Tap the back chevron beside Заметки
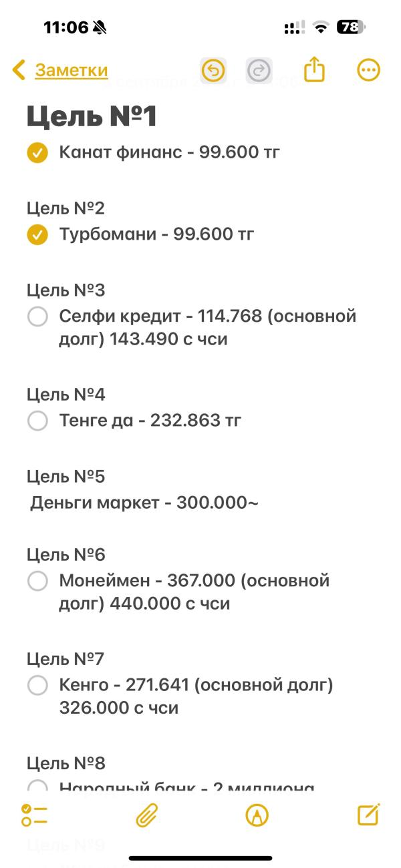 click(x=19, y=70)
